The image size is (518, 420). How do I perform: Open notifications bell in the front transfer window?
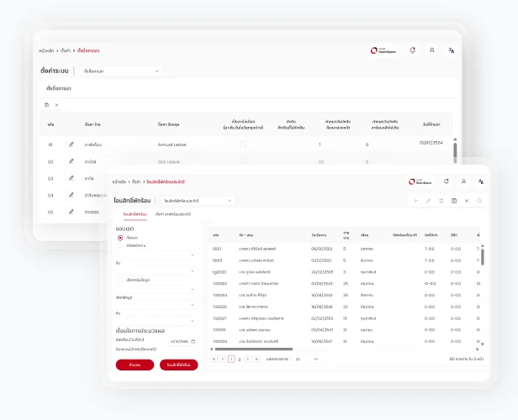point(447,181)
